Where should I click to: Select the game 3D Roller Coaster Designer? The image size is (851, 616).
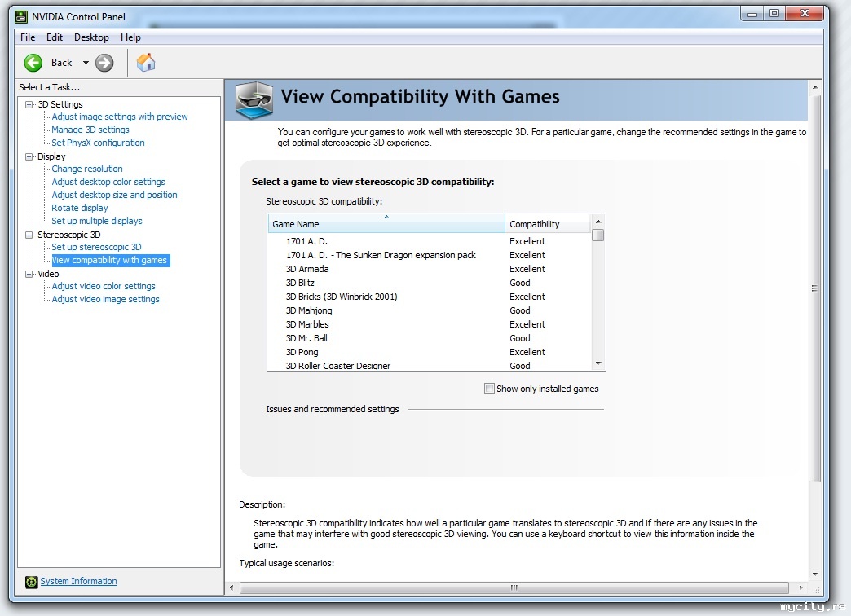pos(429,365)
